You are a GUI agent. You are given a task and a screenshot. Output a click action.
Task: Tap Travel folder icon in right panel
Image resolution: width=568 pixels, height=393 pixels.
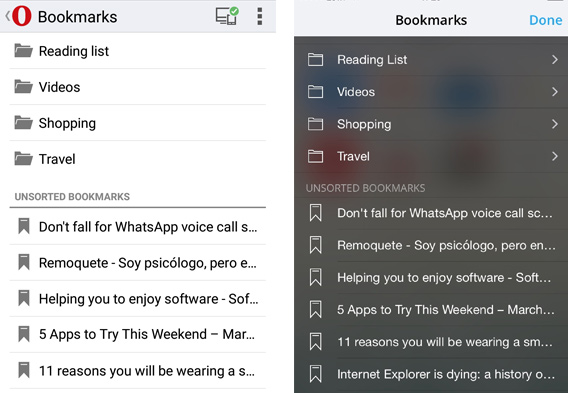[316, 156]
